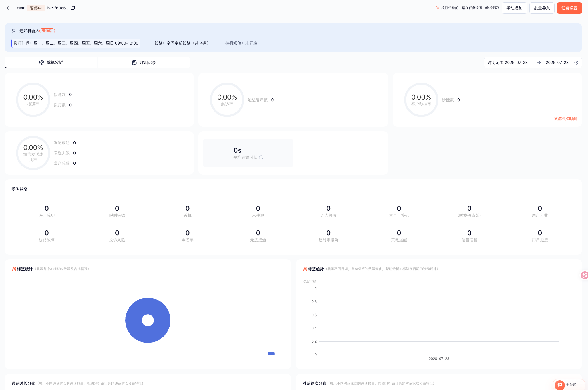Click the 设置秒挂时间 link
Viewport: 588px width, 390px height.
565,119
